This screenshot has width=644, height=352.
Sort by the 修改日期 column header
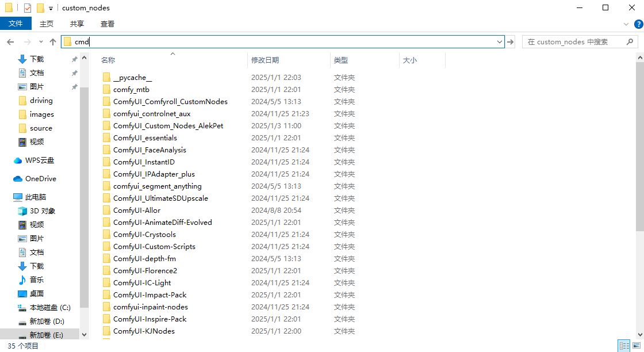[265, 60]
